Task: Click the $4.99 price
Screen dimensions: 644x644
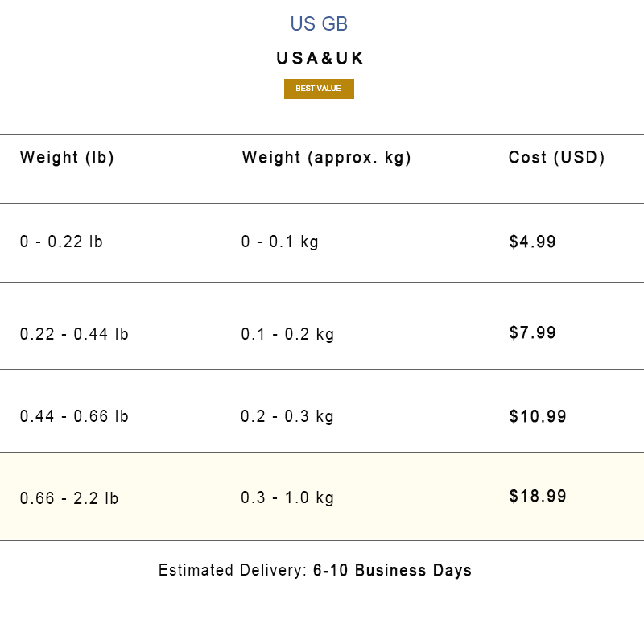Action: 532,242
